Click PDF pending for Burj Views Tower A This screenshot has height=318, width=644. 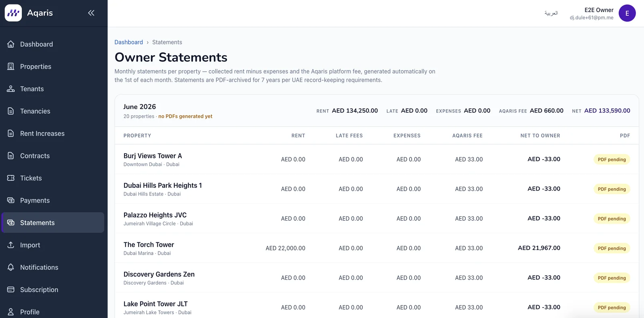point(612,159)
